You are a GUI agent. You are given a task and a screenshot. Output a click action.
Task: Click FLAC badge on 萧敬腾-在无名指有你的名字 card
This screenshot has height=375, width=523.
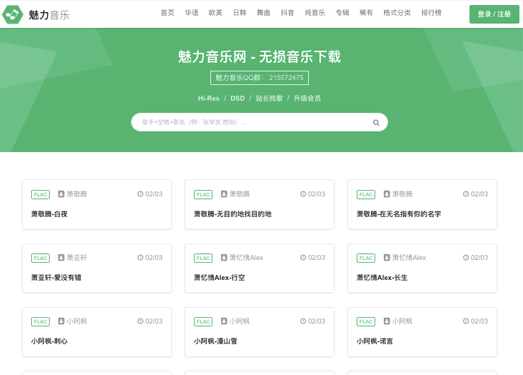point(366,195)
